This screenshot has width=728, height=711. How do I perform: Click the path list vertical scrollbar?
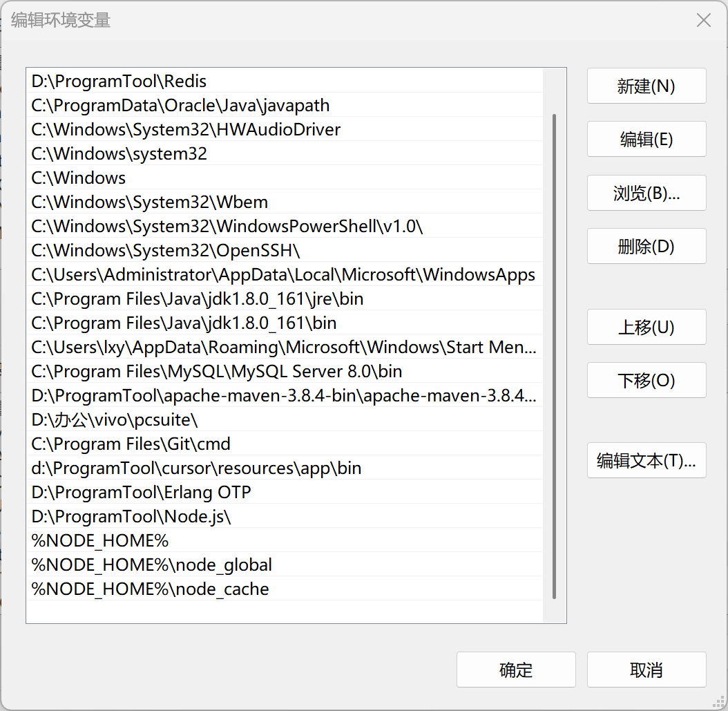pyautogui.click(x=555, y=357)
